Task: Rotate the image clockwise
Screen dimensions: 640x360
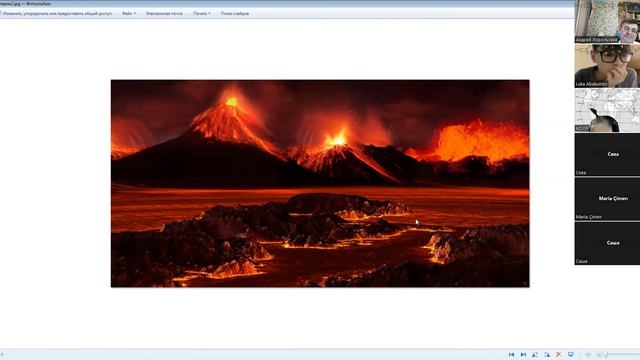Action: click(x=547, y=355)
